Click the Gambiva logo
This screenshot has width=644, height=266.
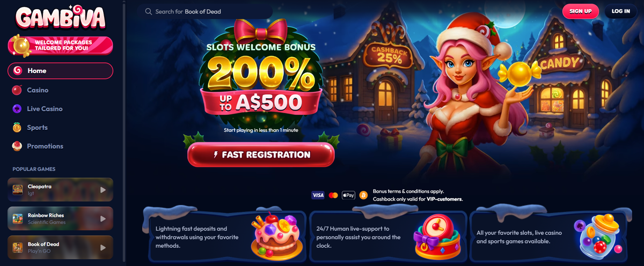60,18
